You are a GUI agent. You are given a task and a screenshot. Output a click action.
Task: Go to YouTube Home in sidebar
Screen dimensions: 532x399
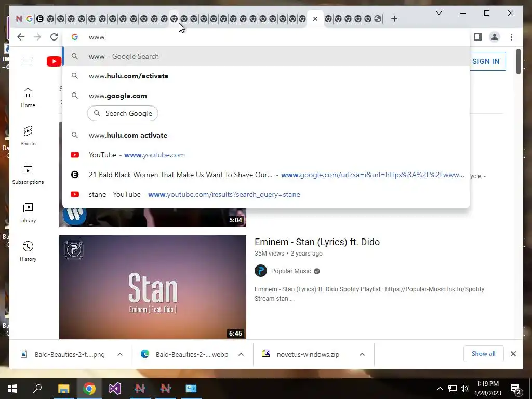(28, 98)
